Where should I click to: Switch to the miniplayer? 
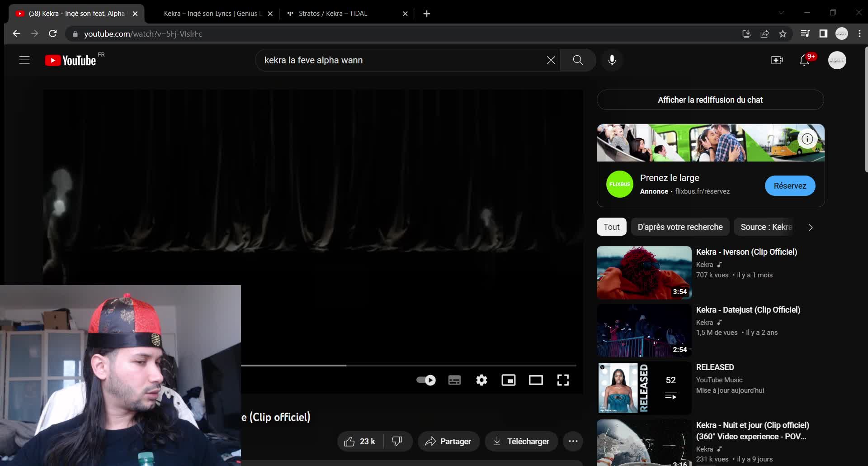click(509, 380)
